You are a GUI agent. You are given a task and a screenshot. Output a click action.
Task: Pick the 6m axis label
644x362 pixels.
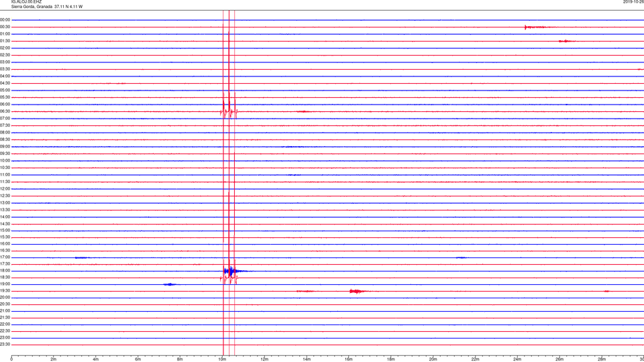click(x=138, y=359)
